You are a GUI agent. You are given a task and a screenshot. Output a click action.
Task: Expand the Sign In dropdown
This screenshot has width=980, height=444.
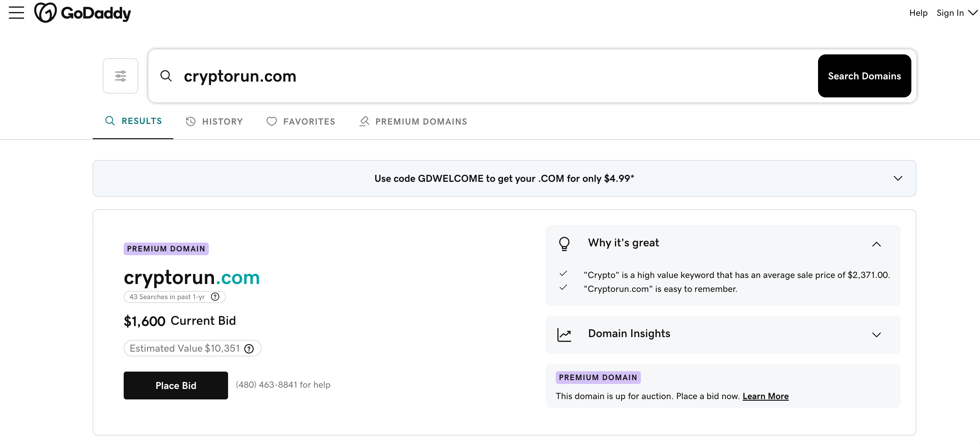(957, 13)
